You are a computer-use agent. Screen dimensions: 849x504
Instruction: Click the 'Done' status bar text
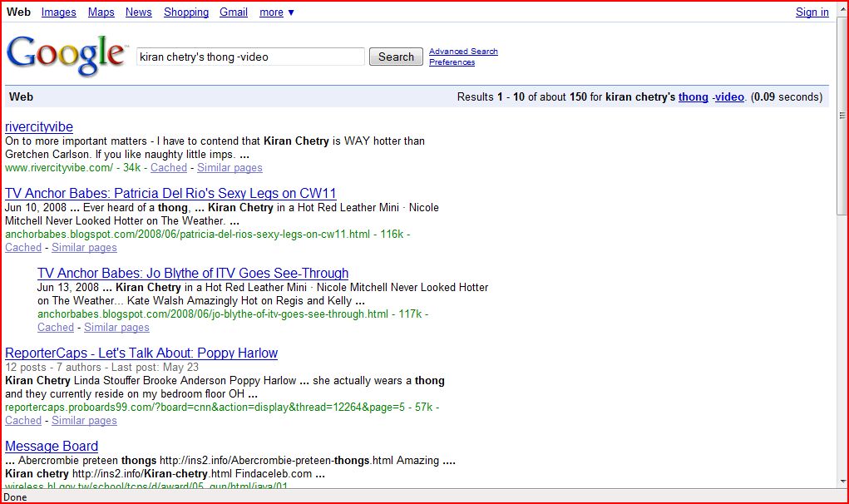(15, 497)
